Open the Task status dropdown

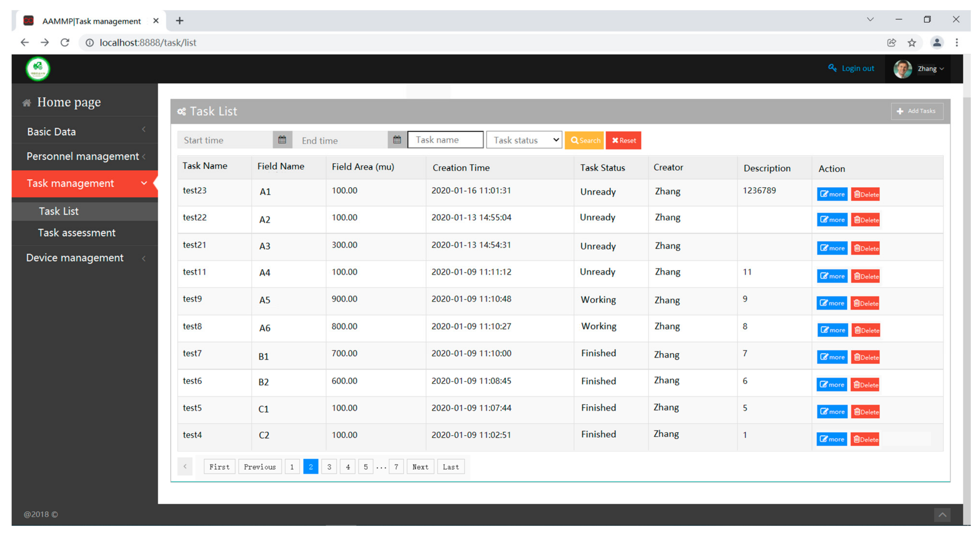pos(523,140)
